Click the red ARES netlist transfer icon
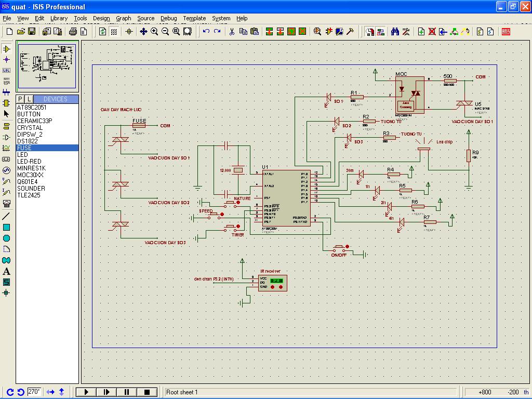Image resolution: width=532 pixels, height=399 pixels. click(506, 32)
